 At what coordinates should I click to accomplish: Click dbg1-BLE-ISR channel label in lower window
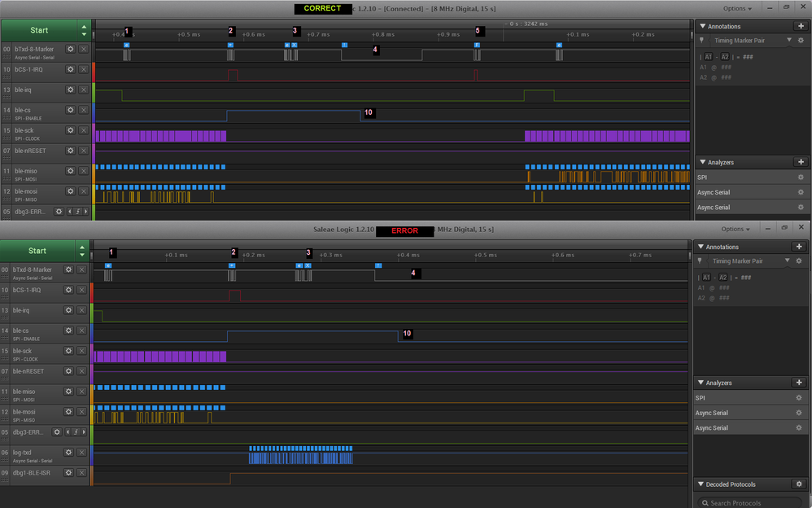pos(32,473)
